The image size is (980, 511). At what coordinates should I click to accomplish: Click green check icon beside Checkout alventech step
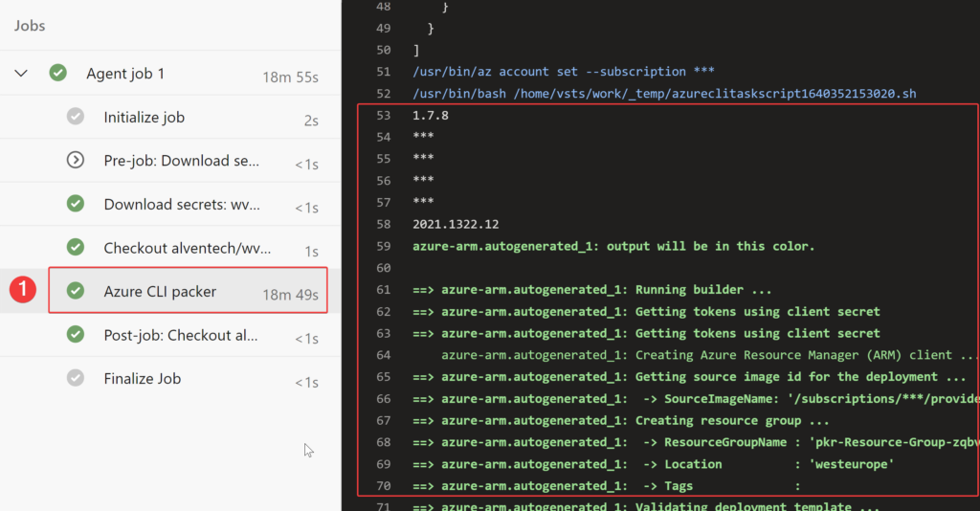coord(76,248)
